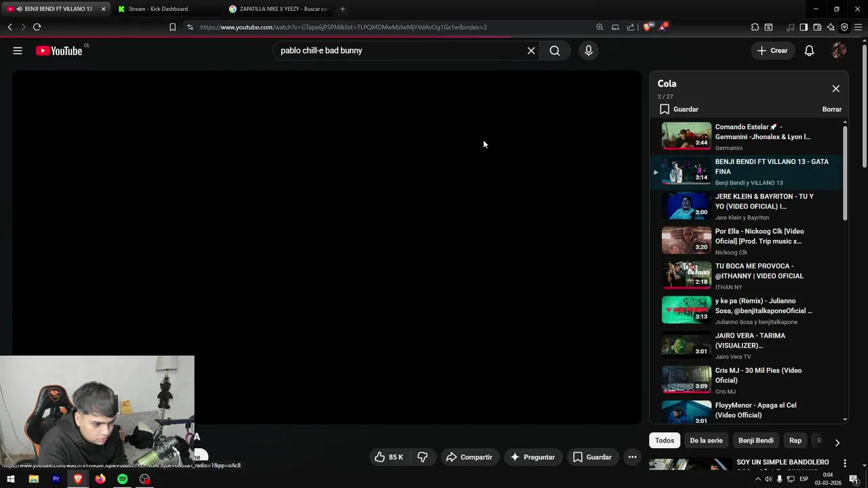Open the YouTube hamburger guide menu
This screenshot has width=868, height=488.
point(18,51)
